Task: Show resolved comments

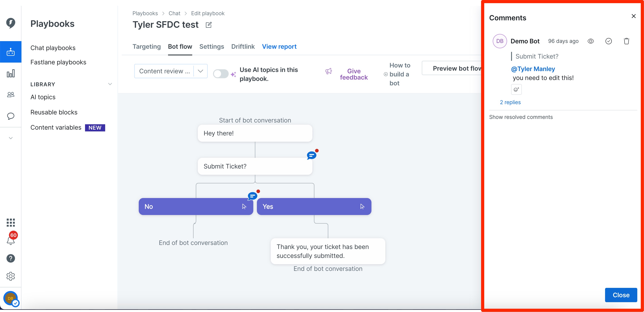Action: coord(521,117)
